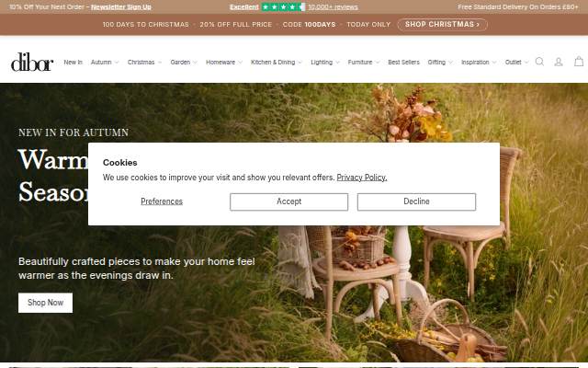The width and height of the screenshot is (588, 368).
Task: Open the shopping bag icon
Action: [579, 62]
